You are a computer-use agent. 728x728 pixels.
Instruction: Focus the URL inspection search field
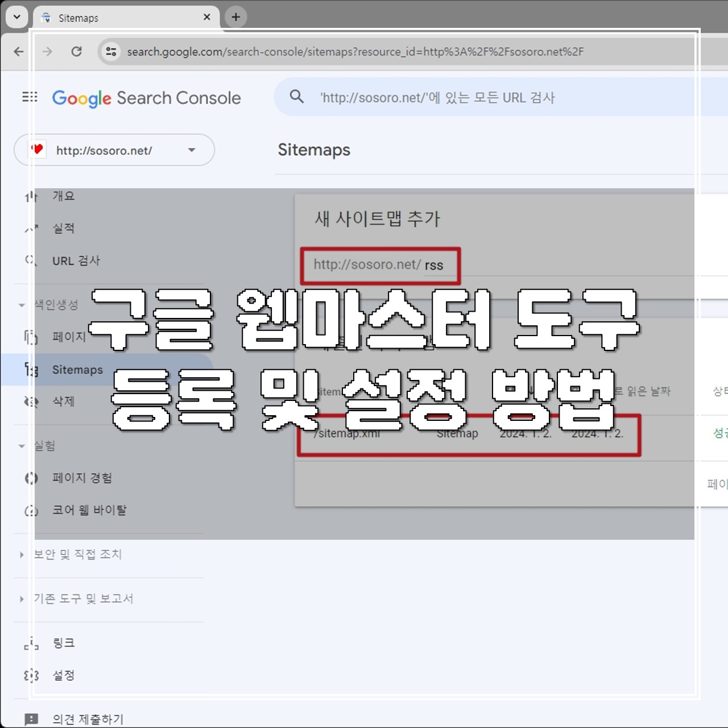click(500, 97)
